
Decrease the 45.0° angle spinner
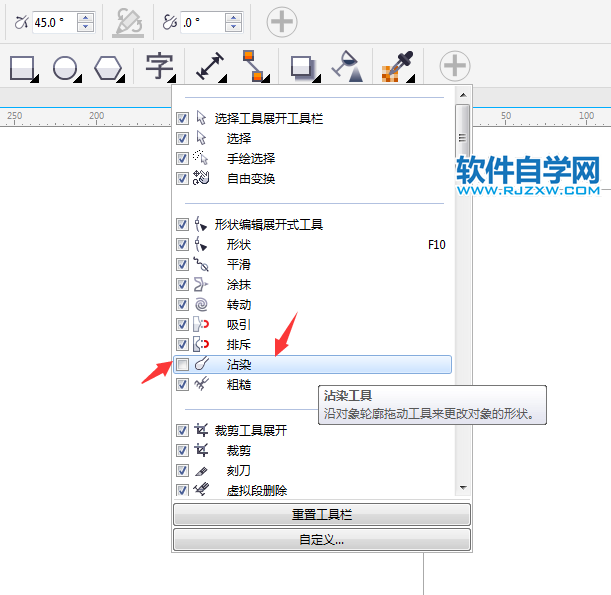click(85, 26)
